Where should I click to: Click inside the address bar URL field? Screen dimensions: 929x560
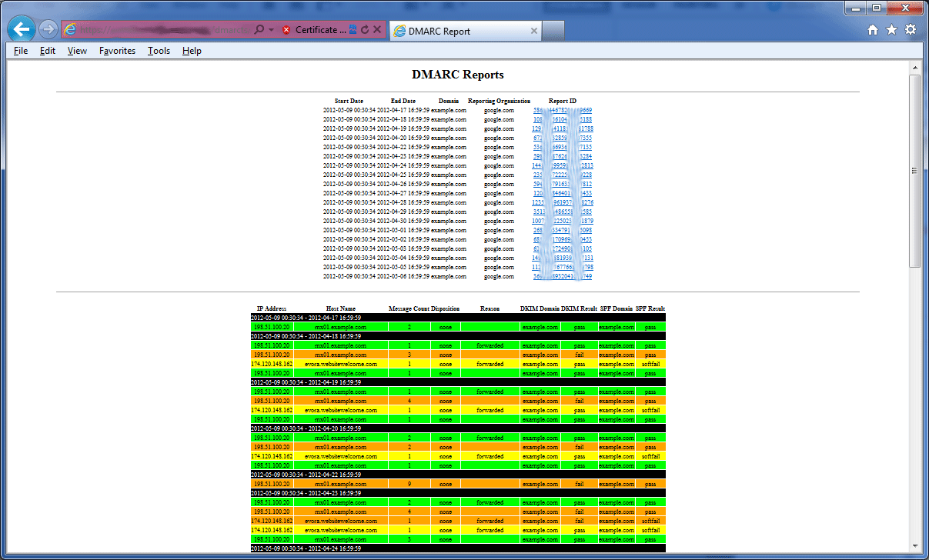click(165, 30)
